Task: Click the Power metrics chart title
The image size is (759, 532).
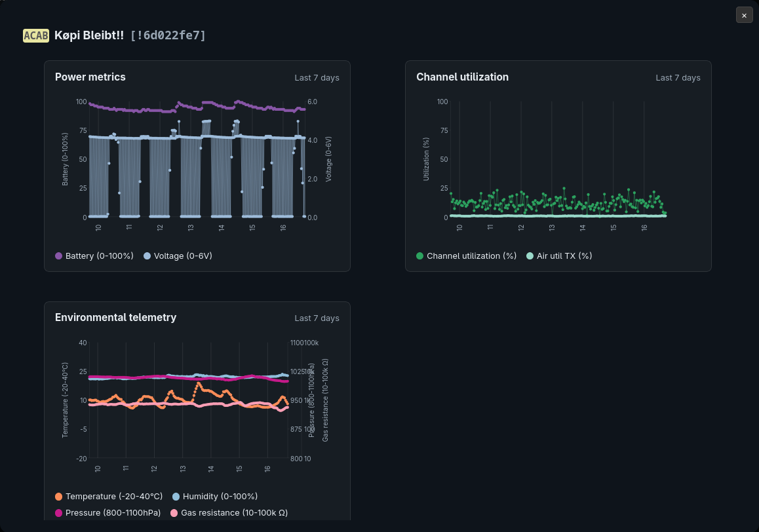Action: coord(90,77)
